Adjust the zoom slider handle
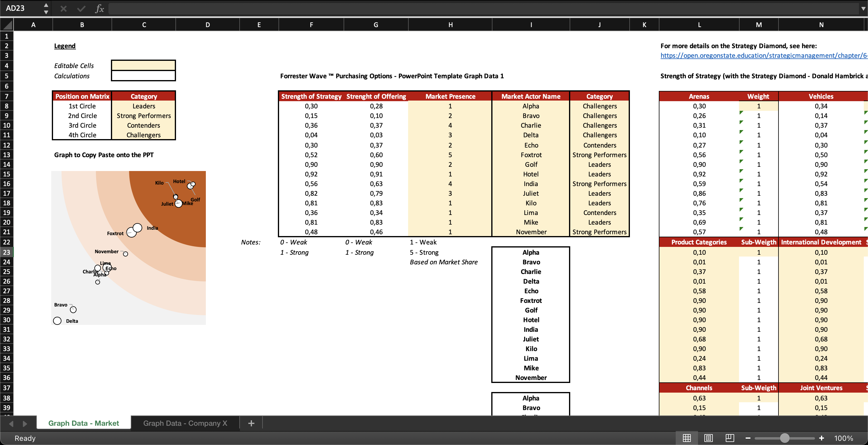 (x=785, y=438)
